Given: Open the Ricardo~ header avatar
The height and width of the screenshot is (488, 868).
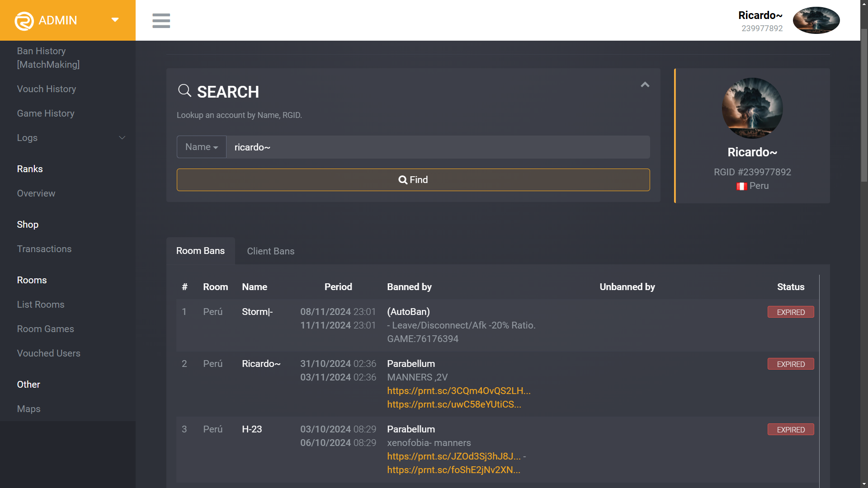Looking at the screenshot, I should pos(816,20).
